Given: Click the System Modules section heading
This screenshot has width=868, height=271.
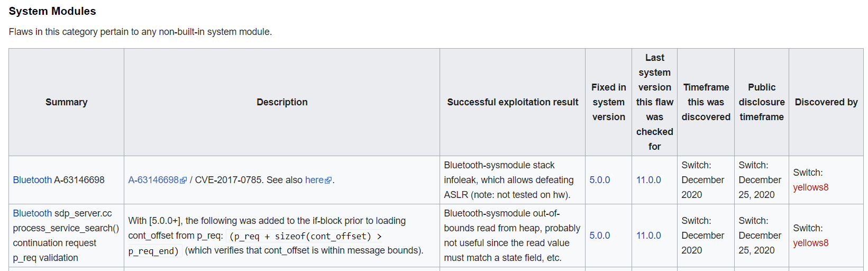Looking at the screenshot, I should [52, 11].
